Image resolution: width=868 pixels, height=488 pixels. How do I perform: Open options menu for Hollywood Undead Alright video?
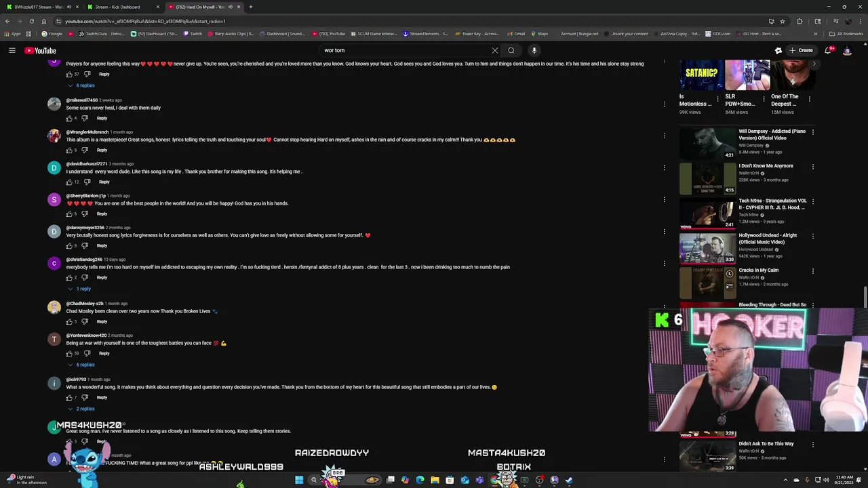pyautogui.click(x=813, y=236)
